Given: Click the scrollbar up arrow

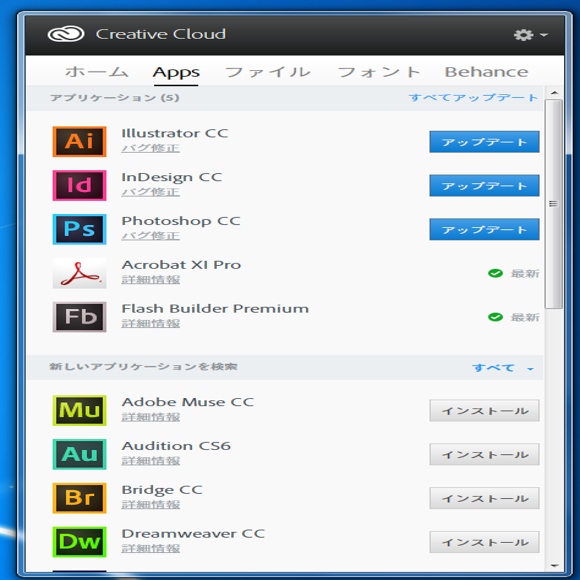Looking at the screenshot, I should [554, 92].
